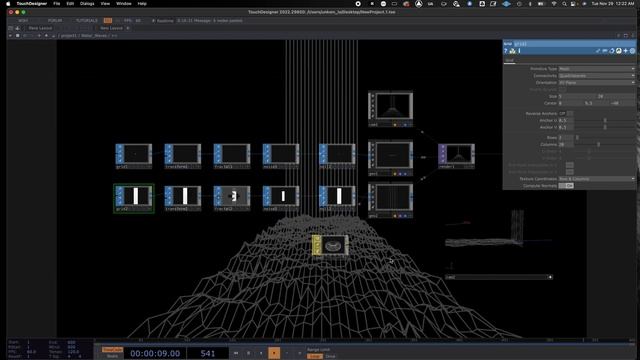Click the pane layout icon at toolbar left
The width and height of the screenshot is (640, 360).
(x=11, y=28)
